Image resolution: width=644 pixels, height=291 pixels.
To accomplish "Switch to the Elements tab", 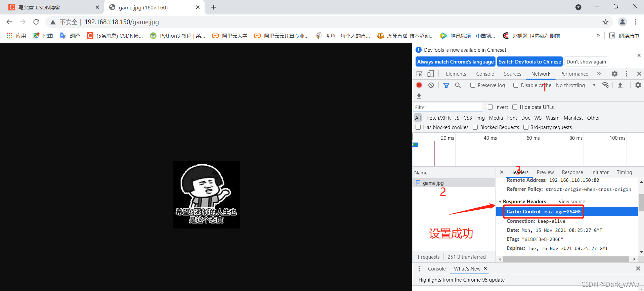I will 456,74.
